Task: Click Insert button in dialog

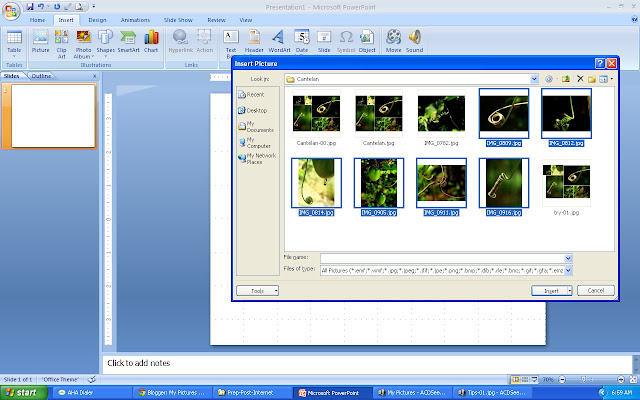Action: pyautogui.click(x=549, y=291)
